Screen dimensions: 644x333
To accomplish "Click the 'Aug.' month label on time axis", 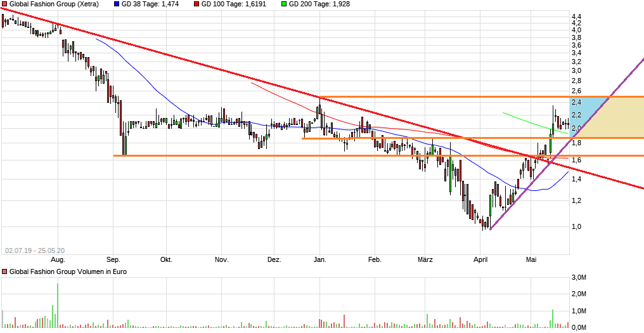I will click(x=58, y=259).
